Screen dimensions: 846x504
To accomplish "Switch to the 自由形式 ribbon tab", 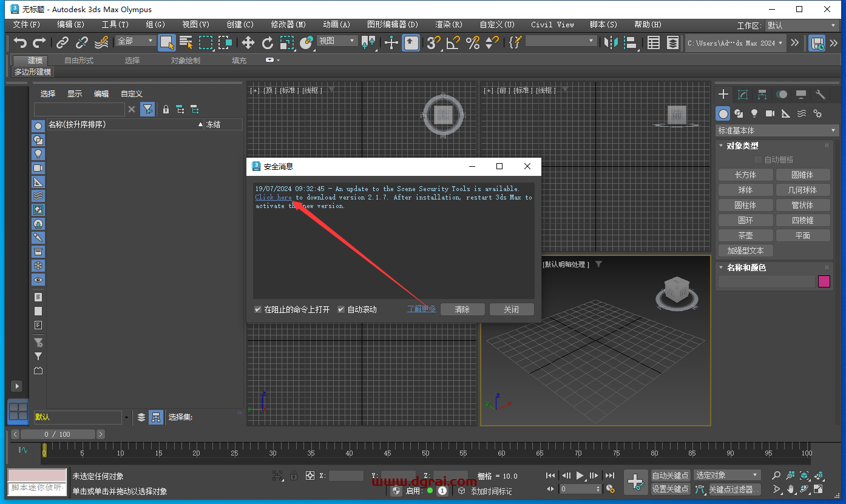I will (x=79, y=61).
